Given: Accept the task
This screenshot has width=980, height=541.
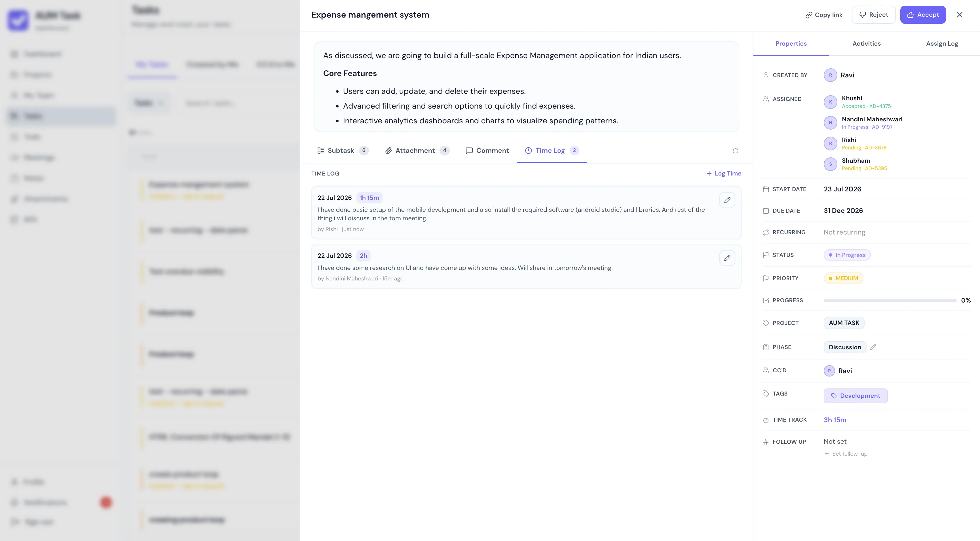Looking at the screenshot, I should pyautogui.click(x=922, y=15).
